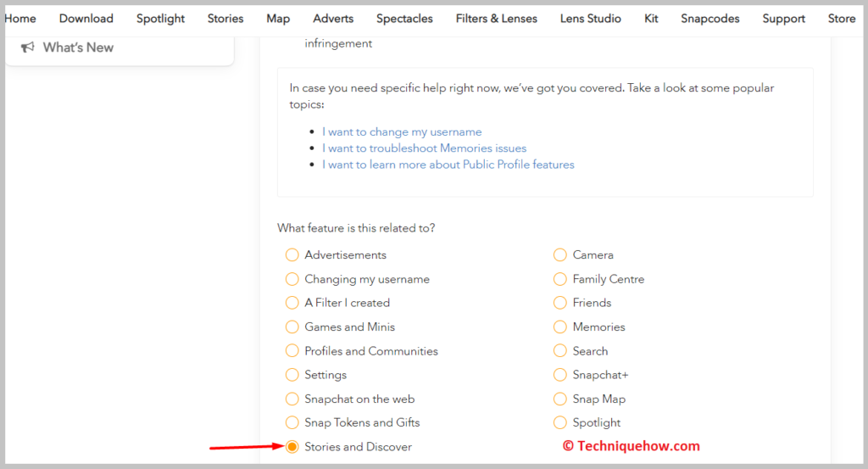The width and height of the screenshot is (868, 469).
Task: Select the Search radio option
Action: click(559, 351)
